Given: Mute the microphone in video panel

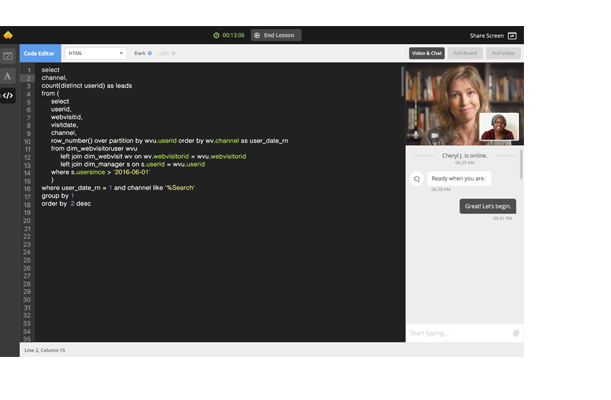Looking at the screenshot, I should tap(416, 134).
